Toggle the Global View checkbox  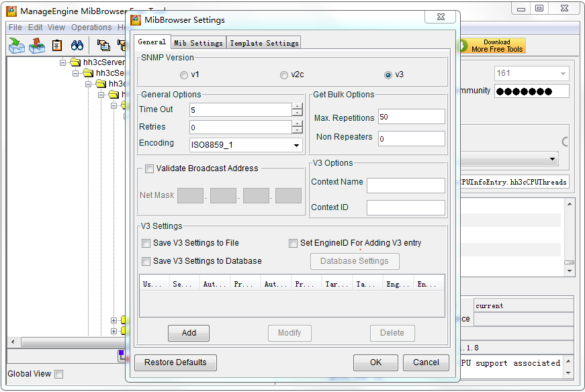(59, 374)
